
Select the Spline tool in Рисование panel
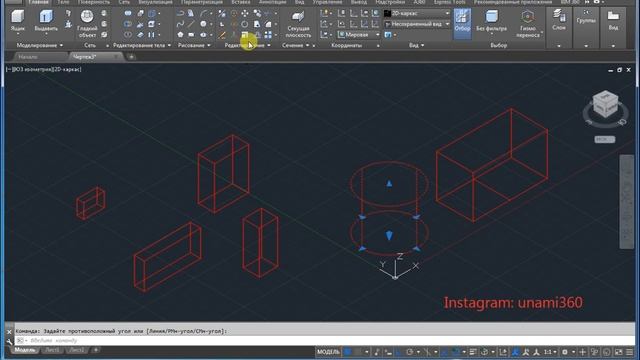[x=180, y=24]
